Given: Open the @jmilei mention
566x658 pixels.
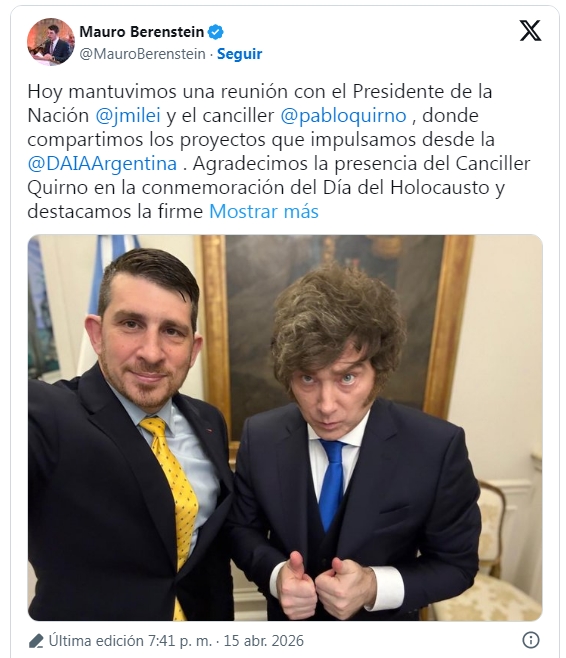Looking at the screenshot, I should pos(128,115).
